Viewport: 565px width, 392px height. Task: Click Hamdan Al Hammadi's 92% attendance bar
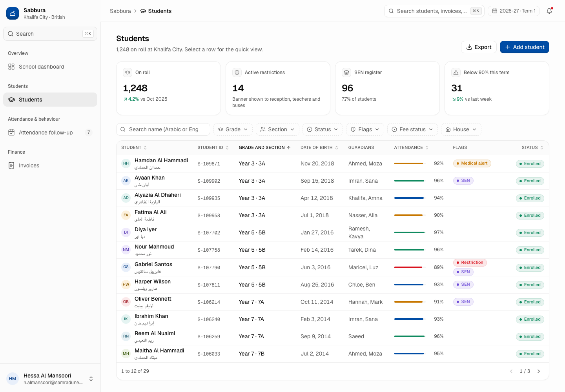409,163
